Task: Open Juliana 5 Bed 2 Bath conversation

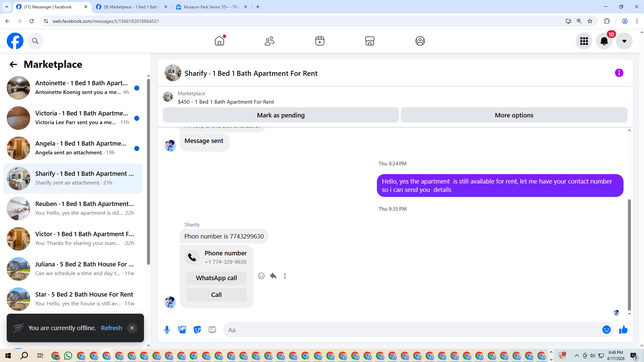Action: tap(73, 269)
